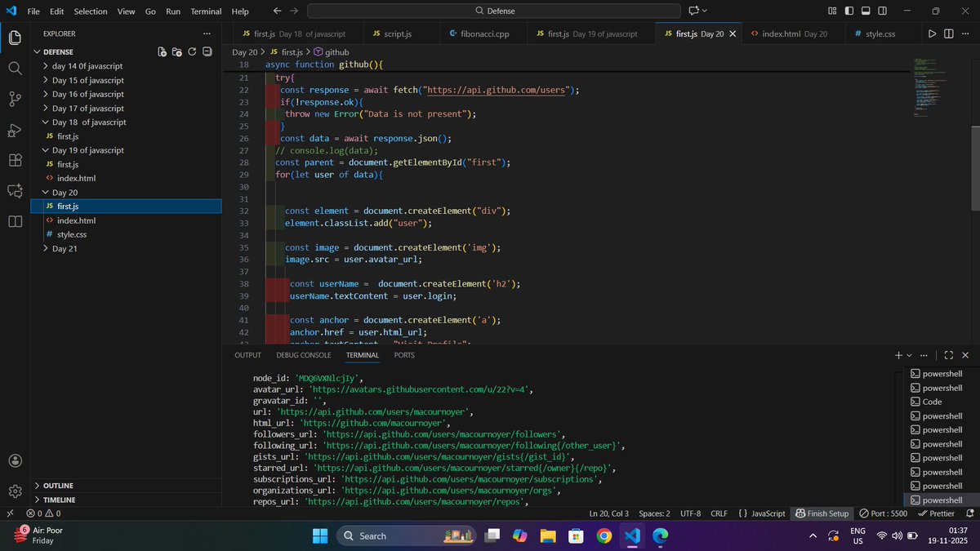This screenshot has width=980, height=551.
Task: Open Customize Layout control
Action: [832, 11]
